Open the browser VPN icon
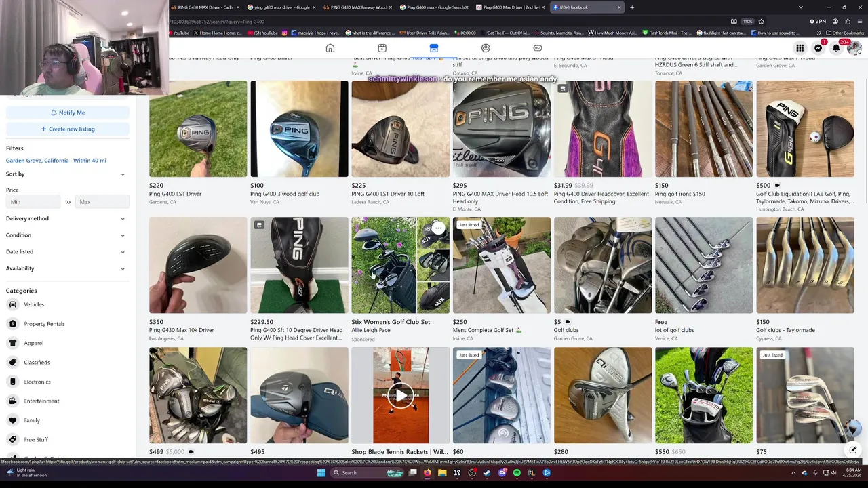This screenshot has height=488, width=868. click(818, 22)
